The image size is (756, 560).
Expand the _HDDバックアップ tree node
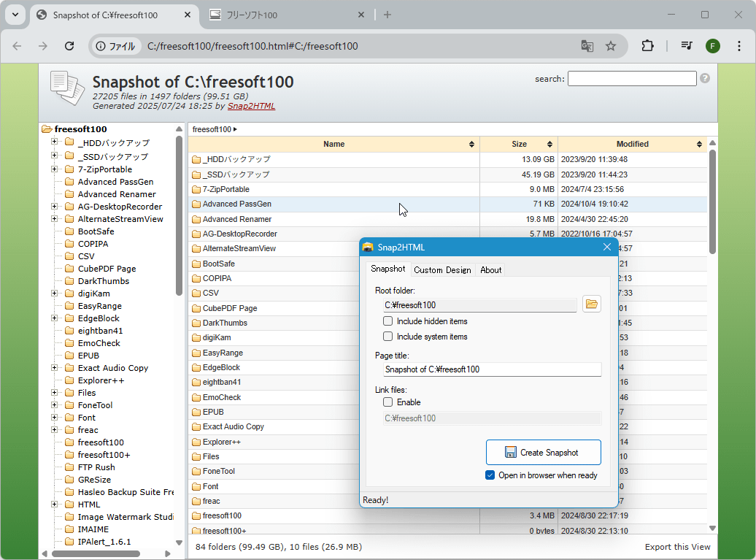click(55, 142)
